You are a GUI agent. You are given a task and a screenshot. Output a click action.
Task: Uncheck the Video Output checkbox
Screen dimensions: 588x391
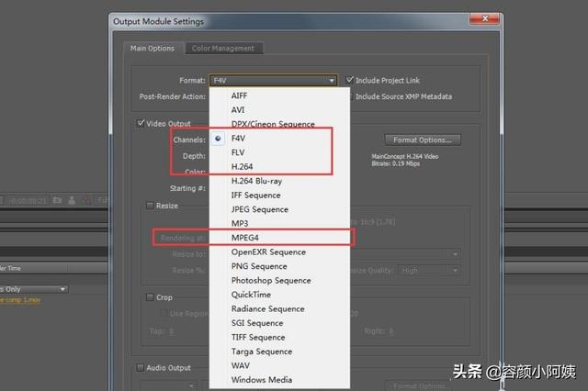[x=141, y=123]
